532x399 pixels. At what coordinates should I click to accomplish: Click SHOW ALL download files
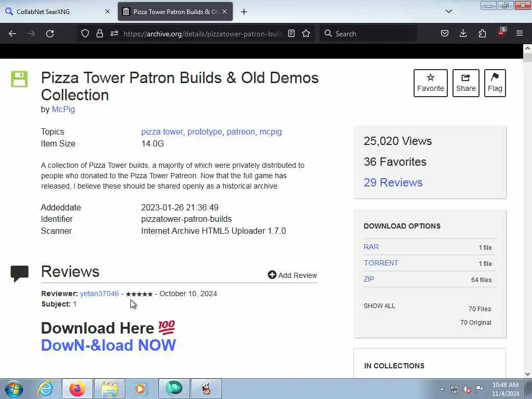(379, 305)
